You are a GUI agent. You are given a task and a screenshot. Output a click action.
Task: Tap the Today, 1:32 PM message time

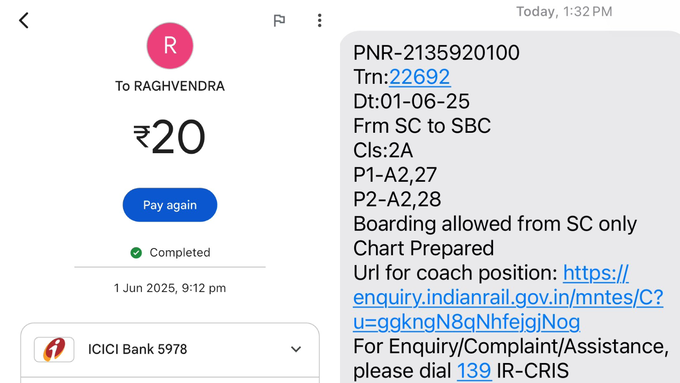[564, 11]
